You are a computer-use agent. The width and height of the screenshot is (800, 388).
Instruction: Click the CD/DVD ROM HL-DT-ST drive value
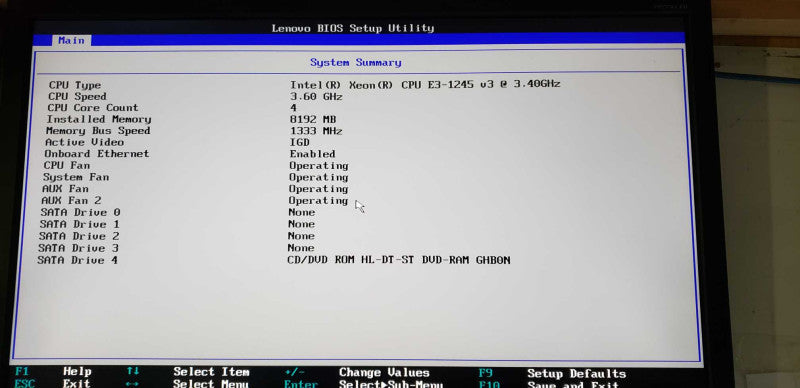[x=398, y=260]
